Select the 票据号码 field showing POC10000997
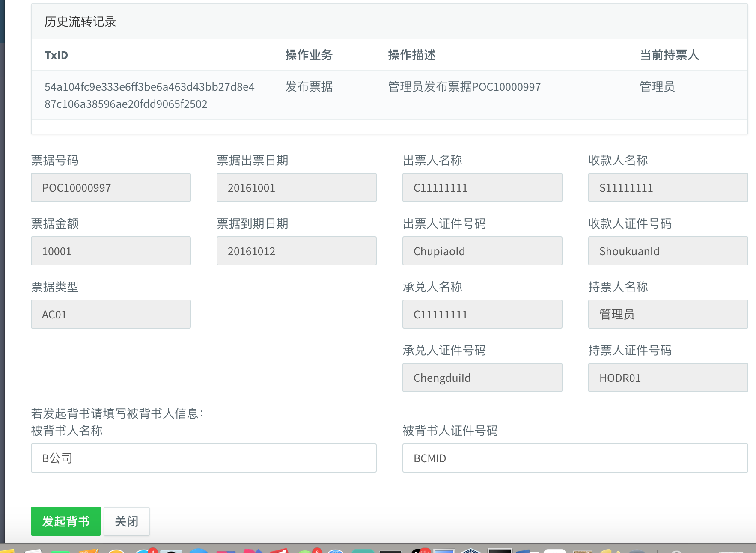The width and height of the screenshot is (756, 553). point(111,187)
